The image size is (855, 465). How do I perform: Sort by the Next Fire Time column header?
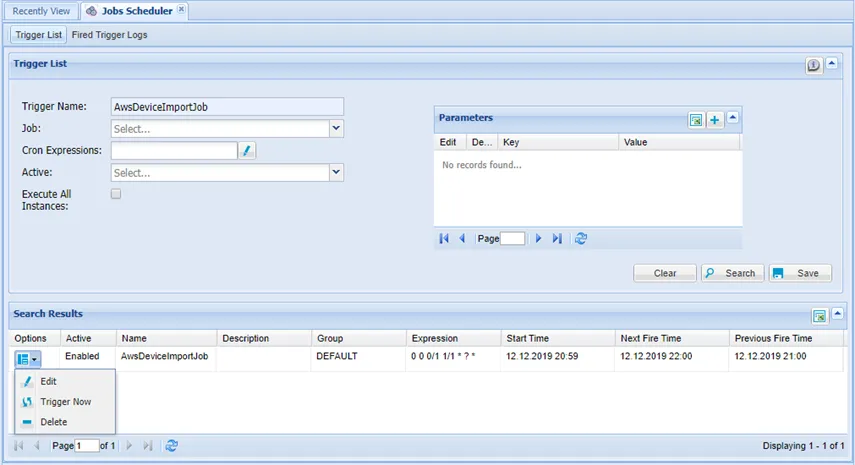click(x=672, y=339)
